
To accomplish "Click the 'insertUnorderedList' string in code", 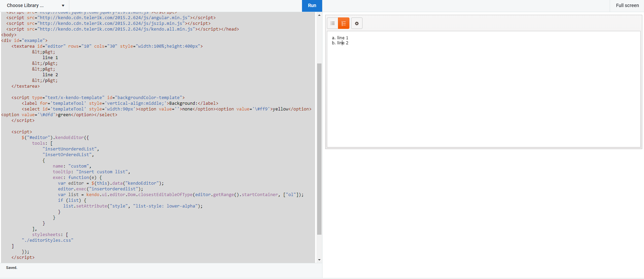I will [70, 149].
